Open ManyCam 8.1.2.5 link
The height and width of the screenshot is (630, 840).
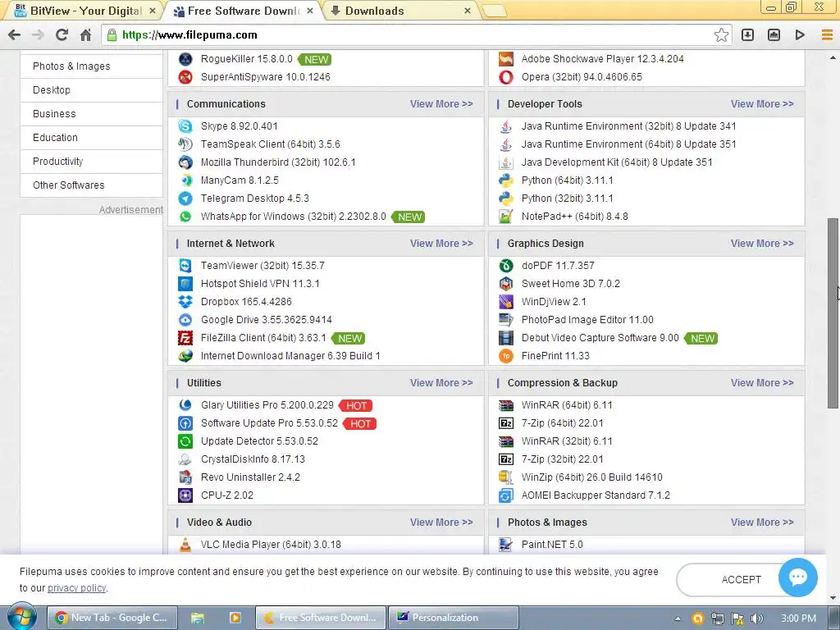click(240, 180)
